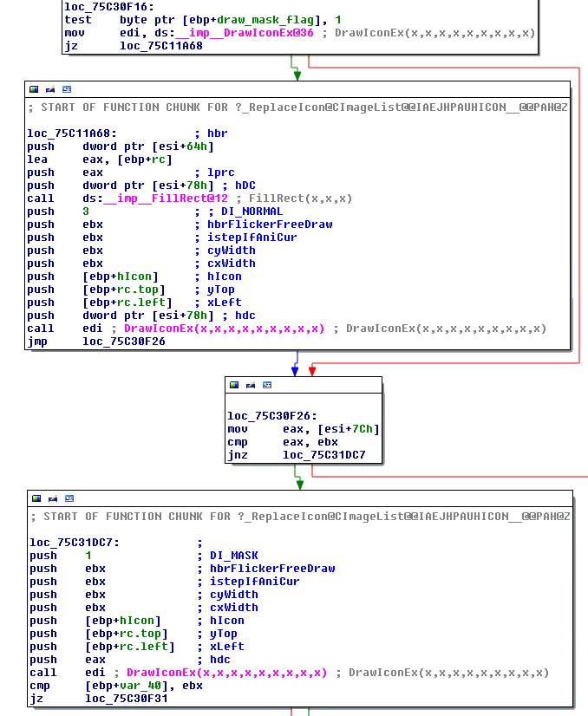The height and width of the screenshot is (716, 588).
Task: Click cyWidth comment in loc_75C31DC7 block
Action: 234,595
